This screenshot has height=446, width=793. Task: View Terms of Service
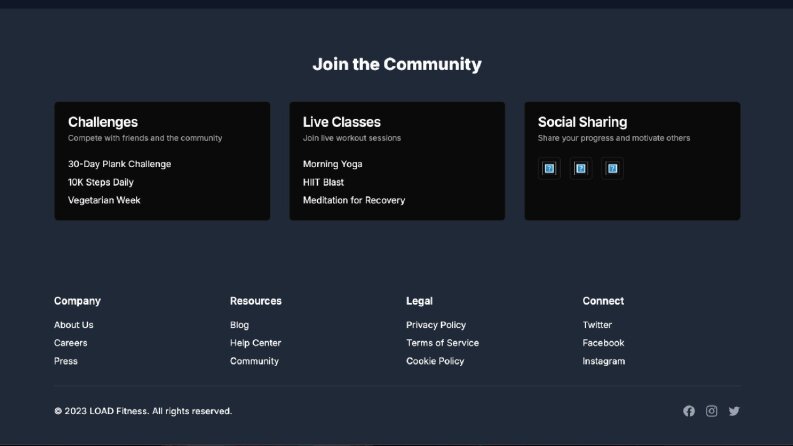pyautogui.click(x=443, y=343)
